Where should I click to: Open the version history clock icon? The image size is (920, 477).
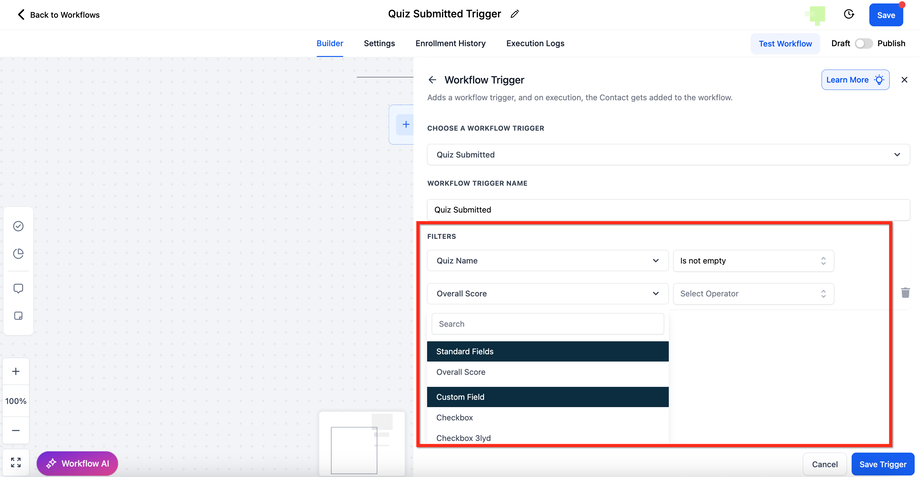849,14
